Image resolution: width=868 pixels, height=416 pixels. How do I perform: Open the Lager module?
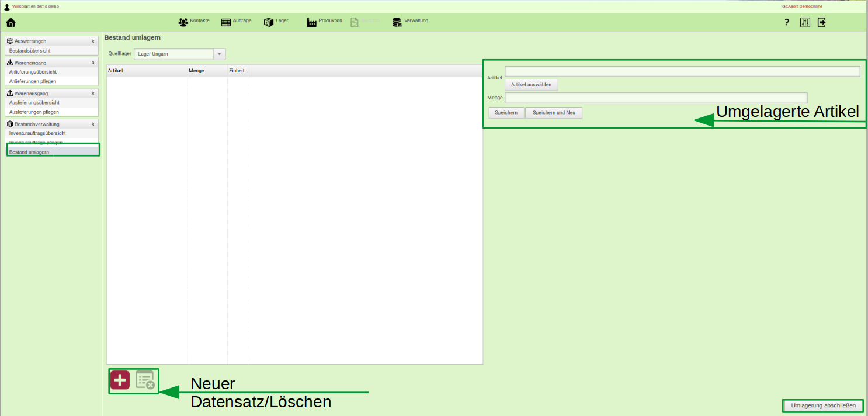pos(276,22)
